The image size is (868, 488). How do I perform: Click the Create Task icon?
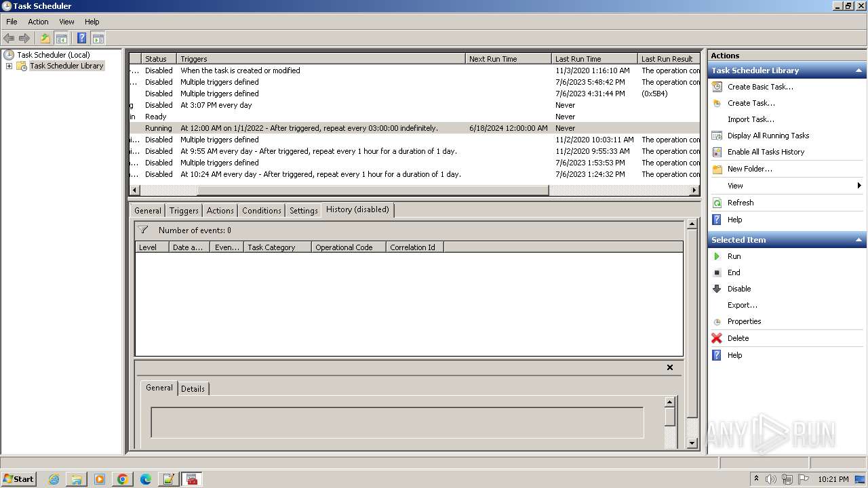pos(717,103)
